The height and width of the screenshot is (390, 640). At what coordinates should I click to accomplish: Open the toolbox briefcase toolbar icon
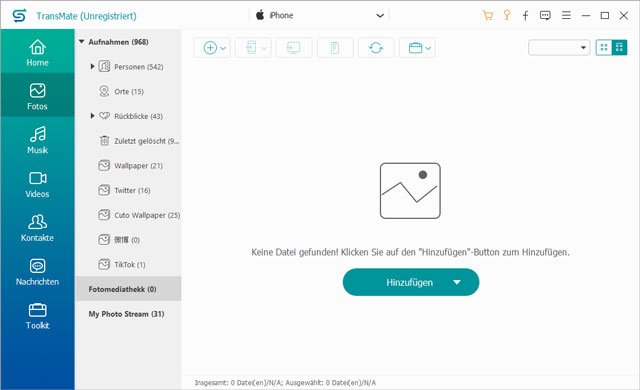tap(417, 48)
